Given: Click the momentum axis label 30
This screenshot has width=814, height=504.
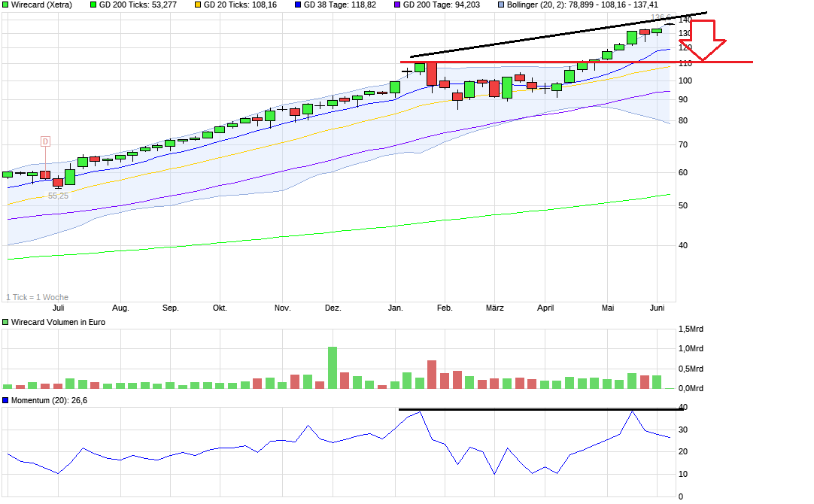Looking at the screenshot, I should [683, 430].
